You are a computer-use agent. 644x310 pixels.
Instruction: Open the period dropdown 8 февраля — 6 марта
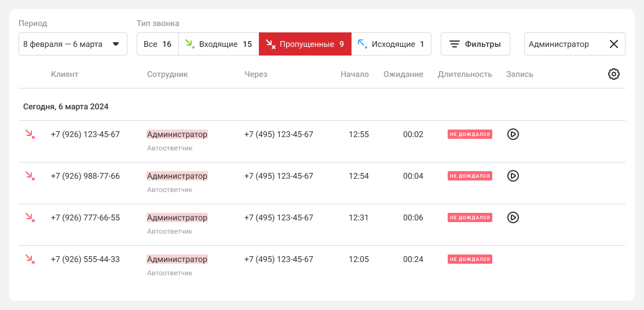(73, 44)
